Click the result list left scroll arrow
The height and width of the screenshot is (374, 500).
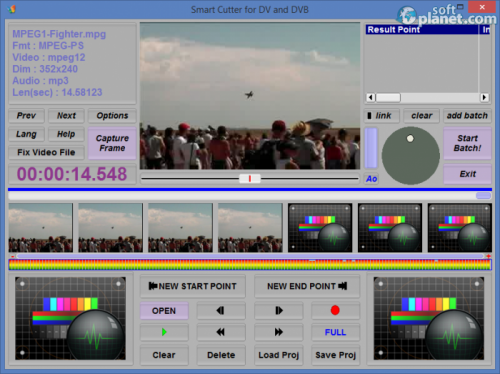click(x=371, y=98)
